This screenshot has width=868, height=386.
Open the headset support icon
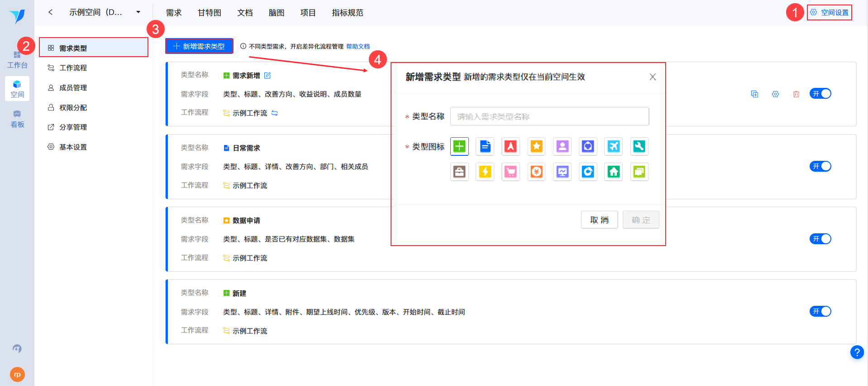(17, 348)
